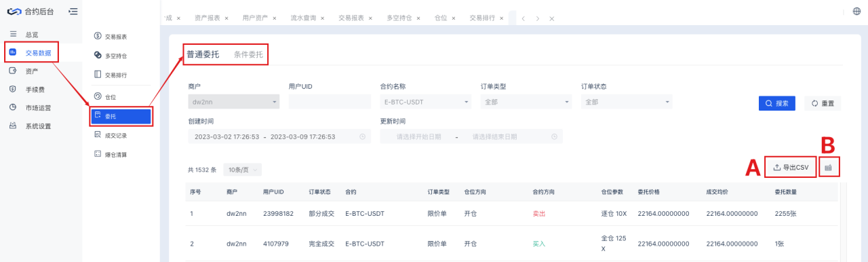Close the 交易排行 tab
Screen dimensions: 868x262
pos(502,18)
